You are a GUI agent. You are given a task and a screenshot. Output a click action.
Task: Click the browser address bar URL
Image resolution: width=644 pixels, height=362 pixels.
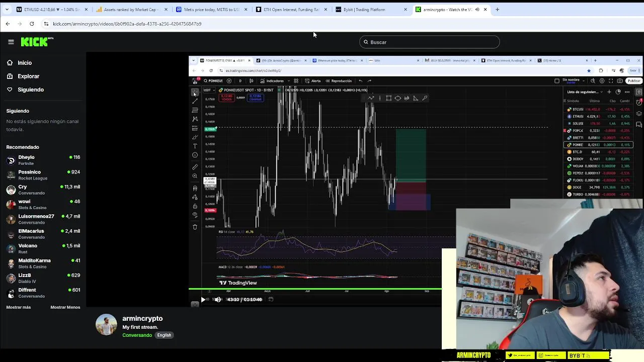127,24
